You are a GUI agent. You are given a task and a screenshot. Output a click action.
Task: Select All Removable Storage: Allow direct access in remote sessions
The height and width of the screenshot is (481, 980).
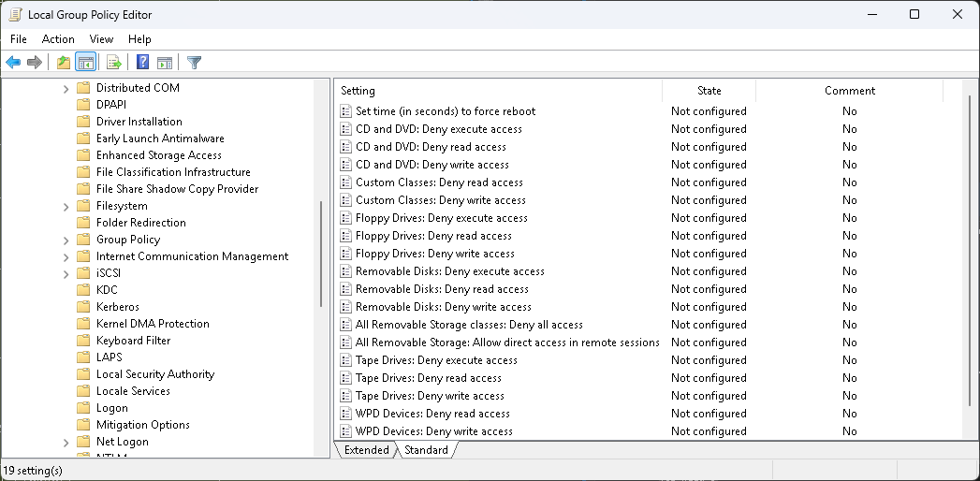coord(507,343)
